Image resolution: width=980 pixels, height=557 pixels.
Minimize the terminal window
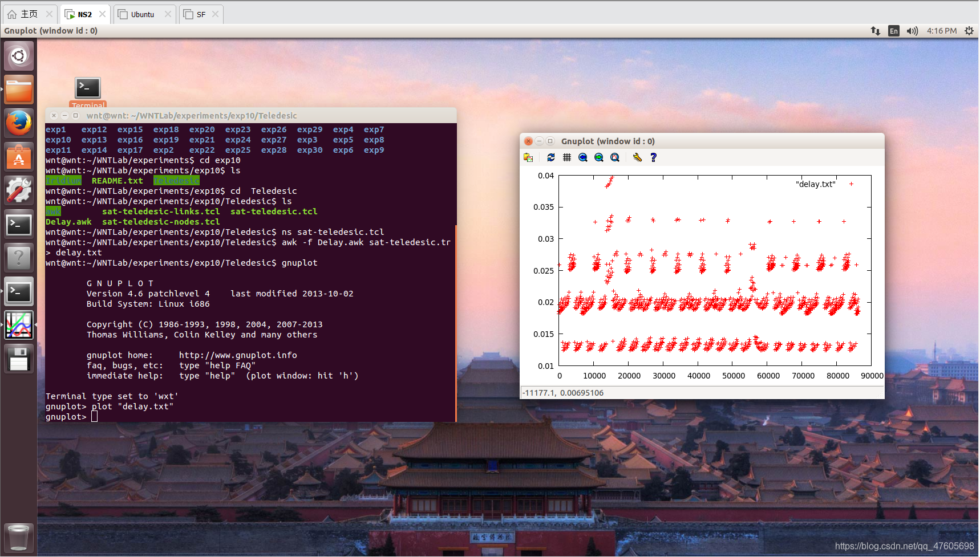(x=65, y=116)
